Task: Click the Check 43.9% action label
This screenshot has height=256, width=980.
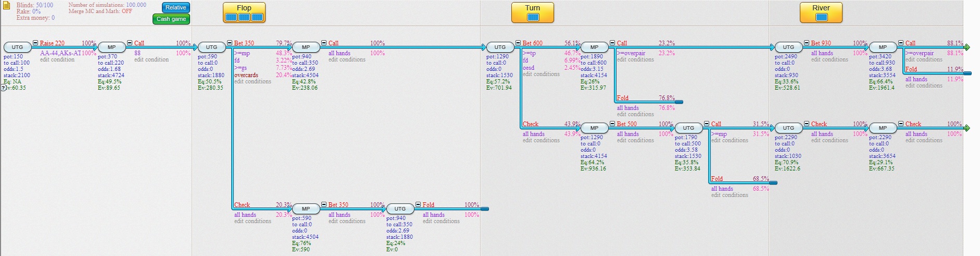Action: pyautogui.click(x=531, y=124)
